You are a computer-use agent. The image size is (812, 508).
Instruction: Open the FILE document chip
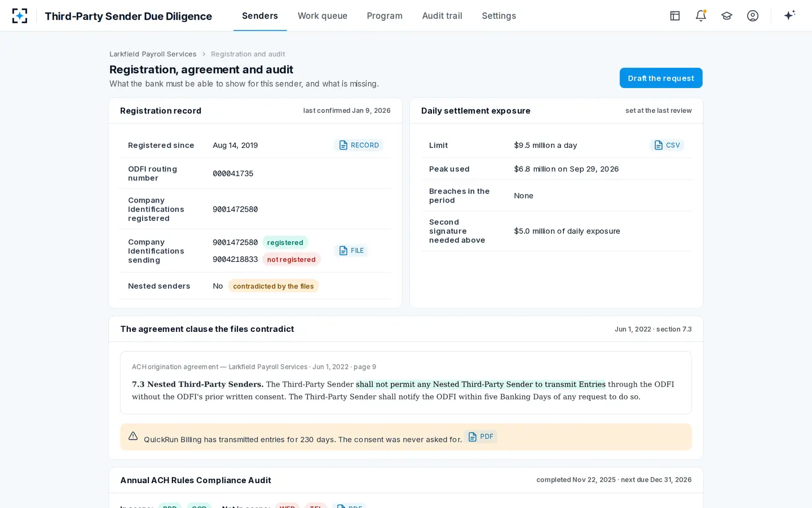351,251
